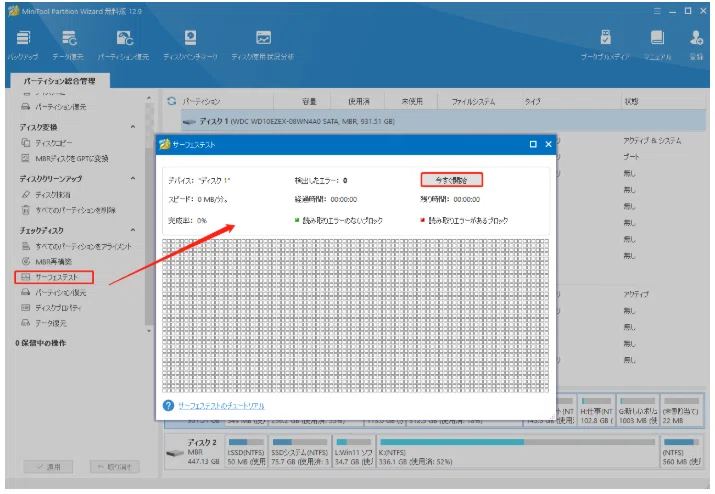Select the L:Win11 partition block

pos(354,452)
